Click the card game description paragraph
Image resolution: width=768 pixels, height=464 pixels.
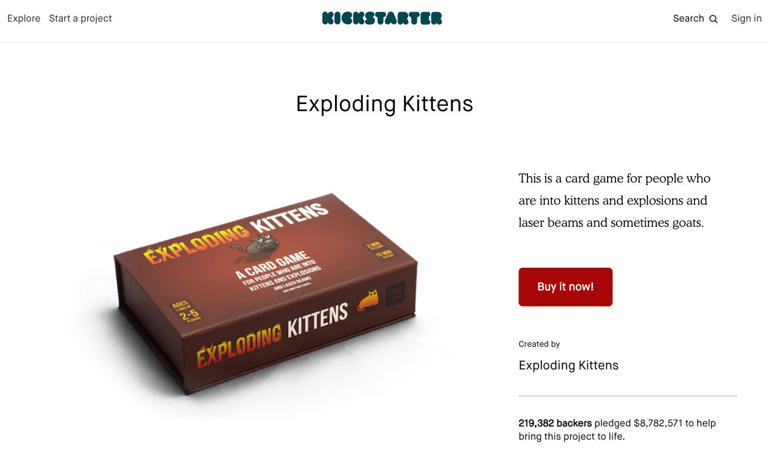click(x=614, y=200)
